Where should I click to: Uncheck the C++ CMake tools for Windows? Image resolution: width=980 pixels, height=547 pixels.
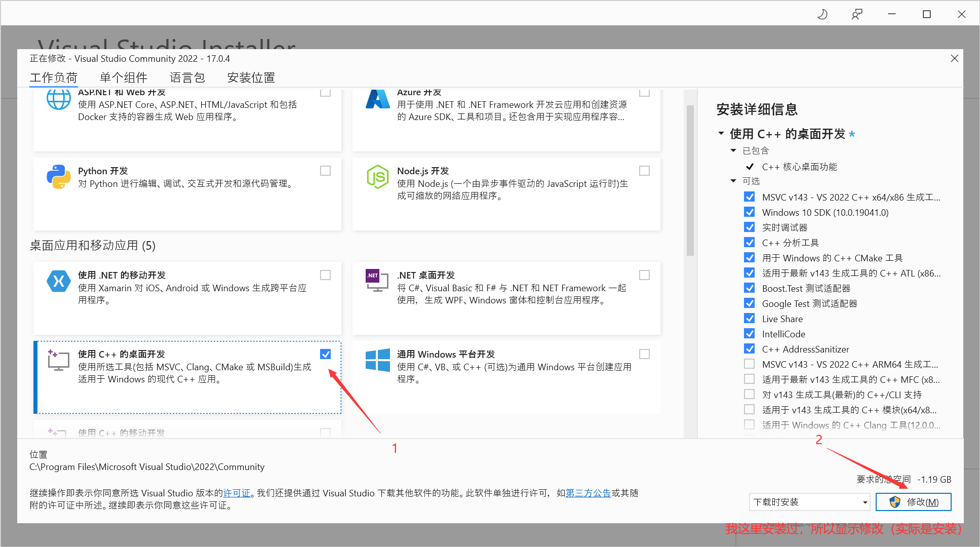coord(750,258)
